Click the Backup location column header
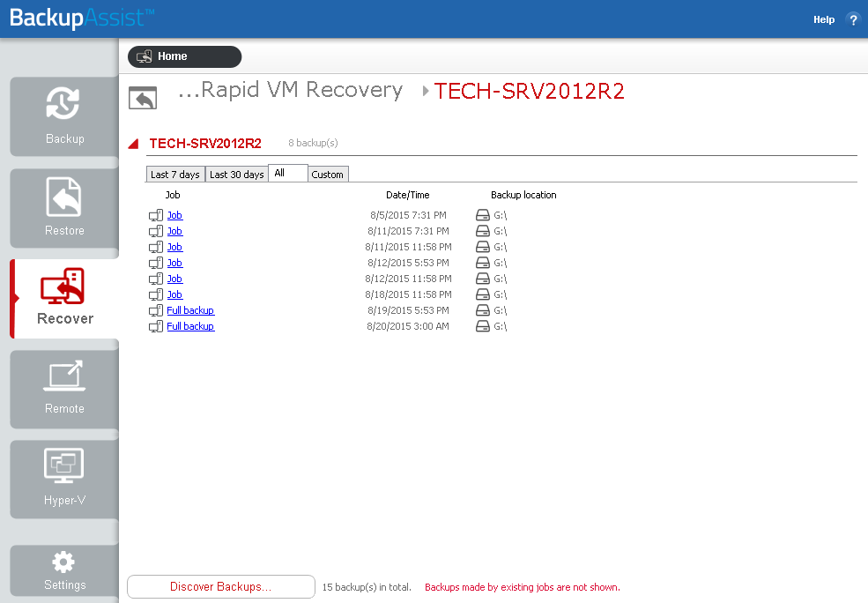This screenshot has height=603, width=868. point(523,195)
